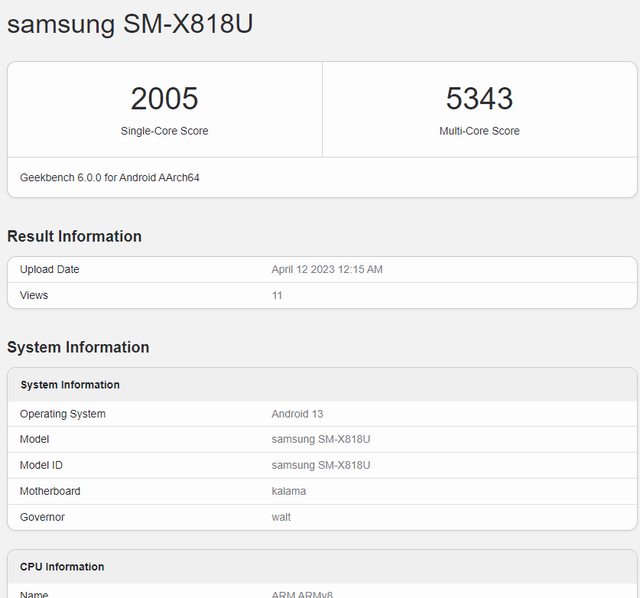640x598 pixels.
Task: Click the samsung SM-X818U page title
Action: pyautogui.click(x=130, y=24)
